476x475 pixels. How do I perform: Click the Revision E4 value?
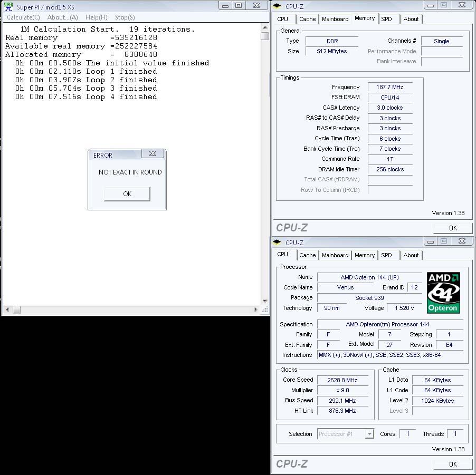[x=449, y=345]
